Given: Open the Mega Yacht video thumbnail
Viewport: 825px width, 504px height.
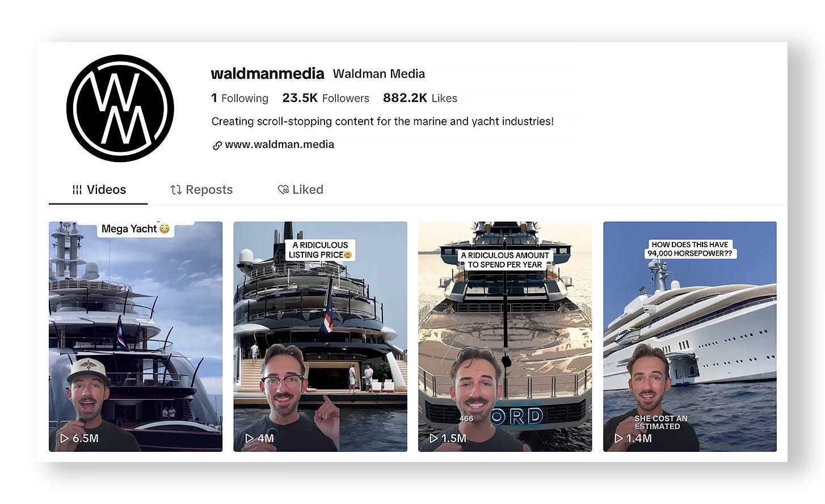Looking at the screenshot, I should click(136, 337).
